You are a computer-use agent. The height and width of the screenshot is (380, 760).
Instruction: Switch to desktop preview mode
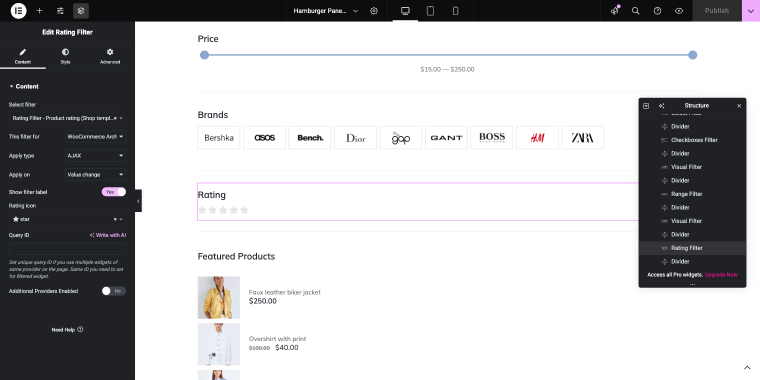click(x=405, y=11)
